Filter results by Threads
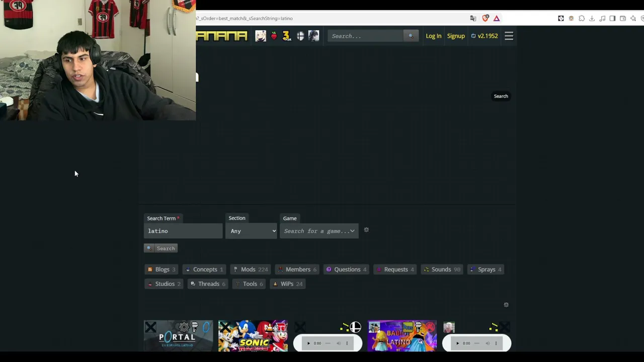This screenshot has height=362, width=644. pyautogui.click(x=208, y=284)
